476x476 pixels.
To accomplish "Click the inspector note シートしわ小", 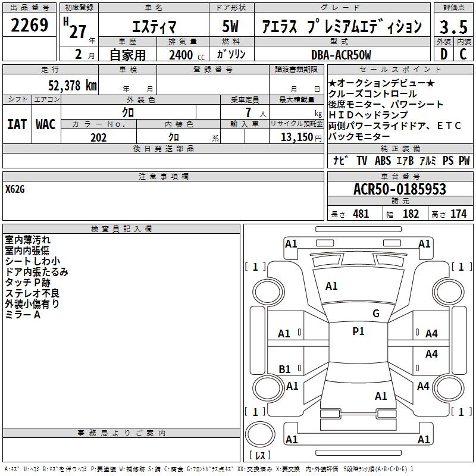I will 33,261.
